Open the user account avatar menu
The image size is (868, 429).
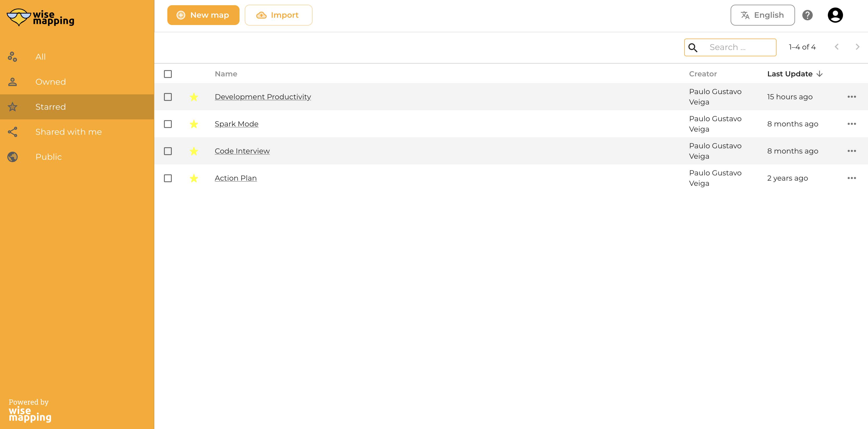(x=835, y=15)
